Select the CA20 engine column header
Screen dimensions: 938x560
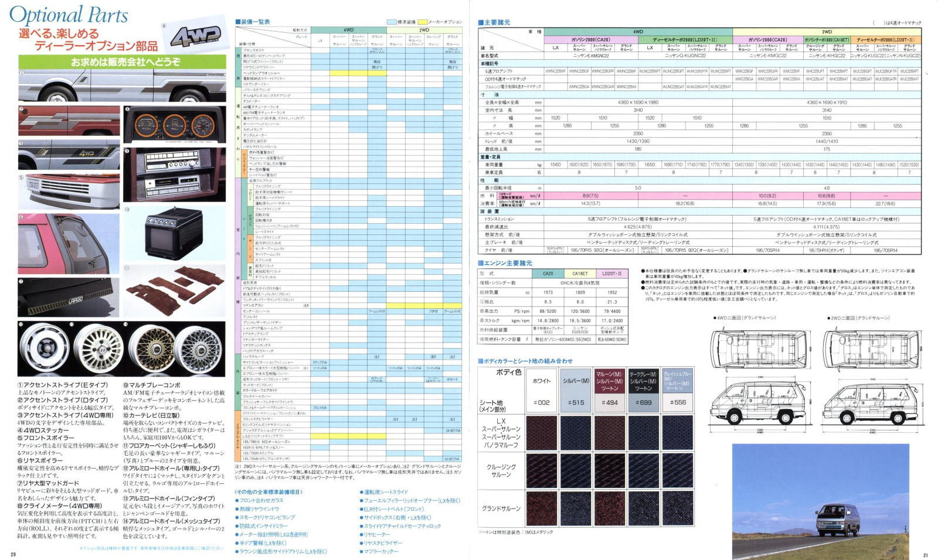tap(548, 273)
